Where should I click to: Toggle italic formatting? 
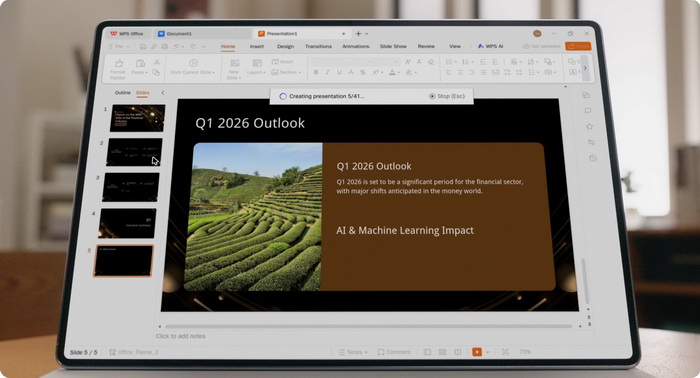(x=327, y=72)
